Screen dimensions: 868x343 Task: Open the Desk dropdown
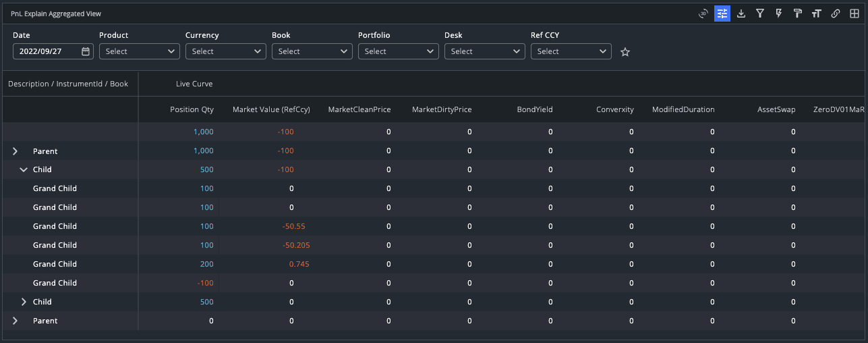pos(485,51)
